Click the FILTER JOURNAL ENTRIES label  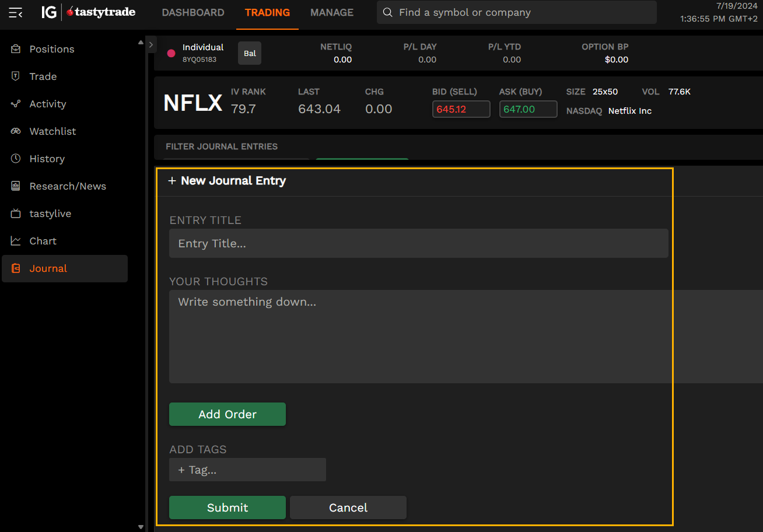222,146
